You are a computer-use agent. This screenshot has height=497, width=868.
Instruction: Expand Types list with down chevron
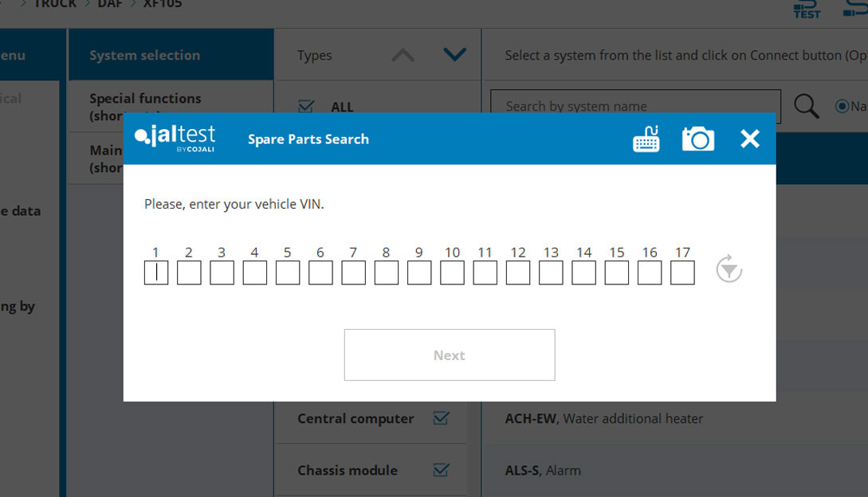(454, 55)
